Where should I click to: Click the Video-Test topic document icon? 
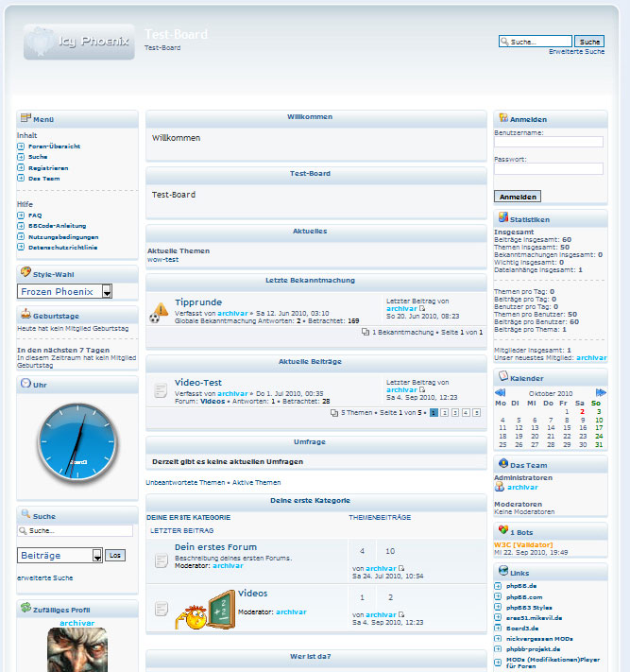(x=161, y=389)
